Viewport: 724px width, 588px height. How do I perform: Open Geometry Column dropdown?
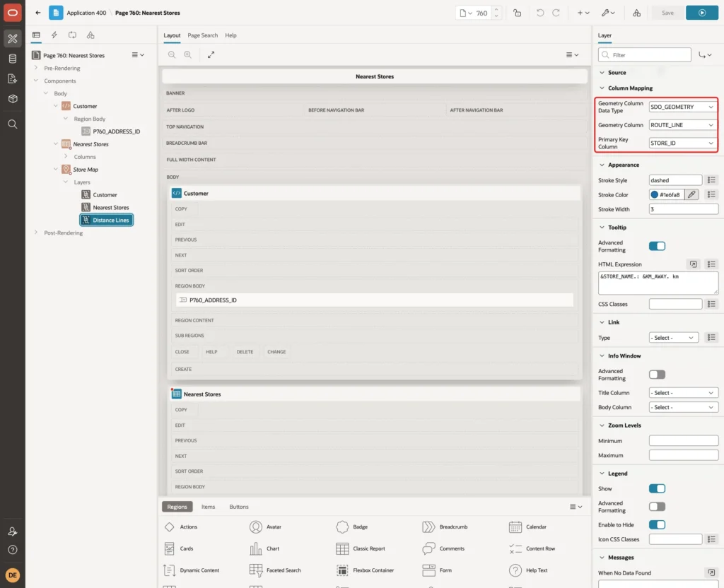pos(682,125)
